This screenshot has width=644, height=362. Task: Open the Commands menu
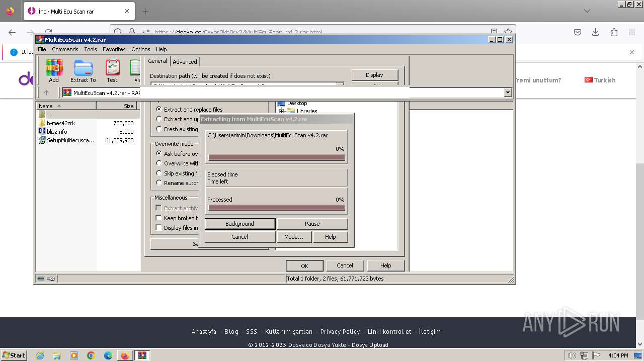click(65, 49)
